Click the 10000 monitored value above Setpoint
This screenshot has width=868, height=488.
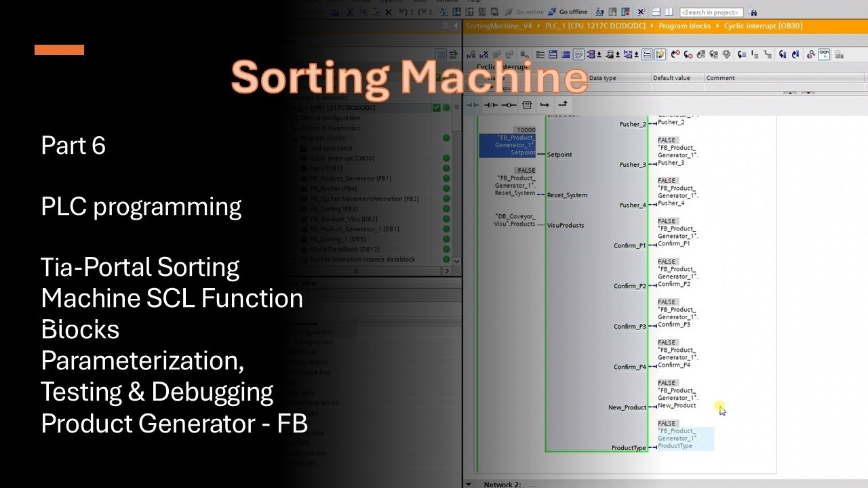click(x=526, y=130)
